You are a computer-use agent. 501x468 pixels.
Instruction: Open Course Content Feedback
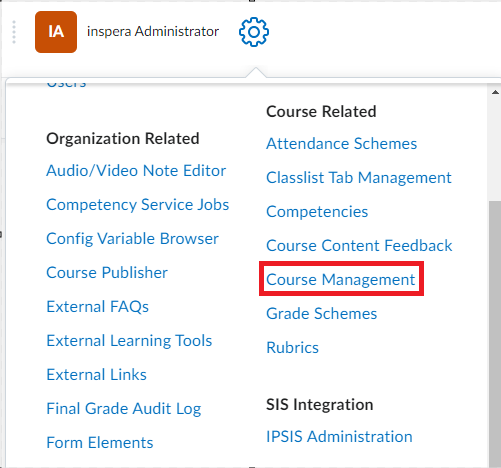click(359, 246)
